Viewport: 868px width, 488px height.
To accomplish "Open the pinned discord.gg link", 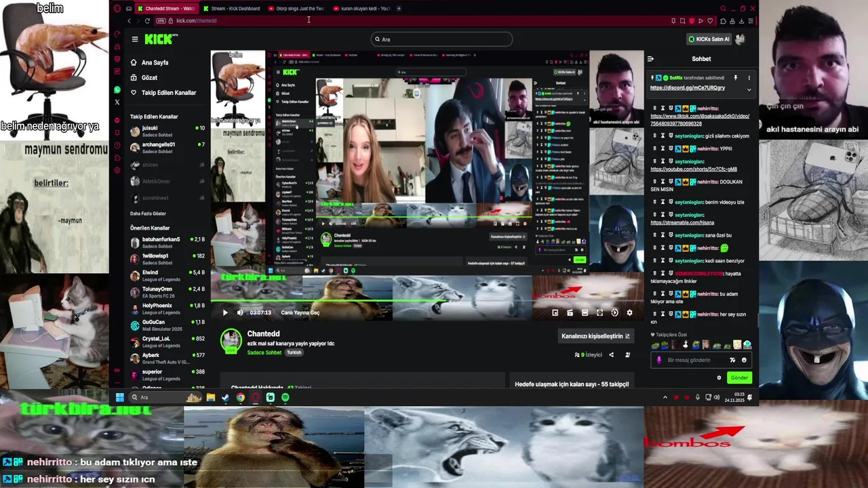I will [x=688, y=87].
